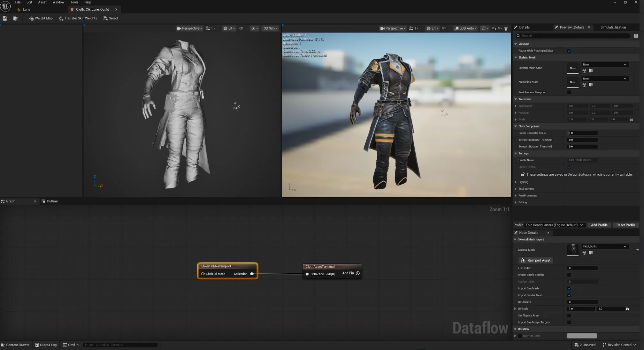The width and height of the screenshot is (644, 350).
Task: Click the Save asset icon
Action: [x=5, y=19]
